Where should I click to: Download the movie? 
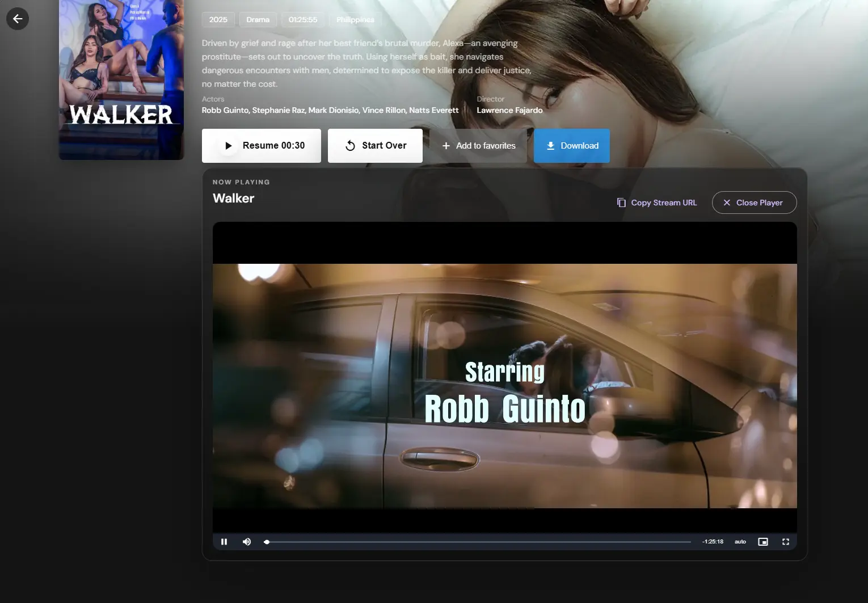[x=572, y=146]
